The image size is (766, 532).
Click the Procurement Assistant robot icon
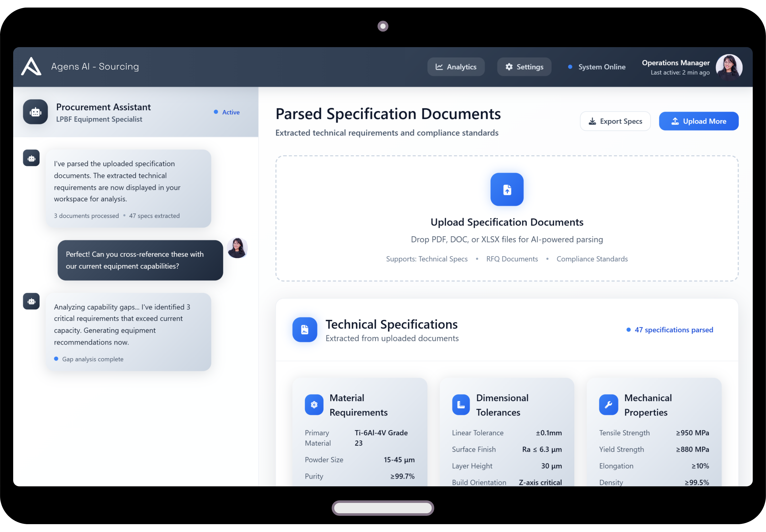click(x=35, y=112)
